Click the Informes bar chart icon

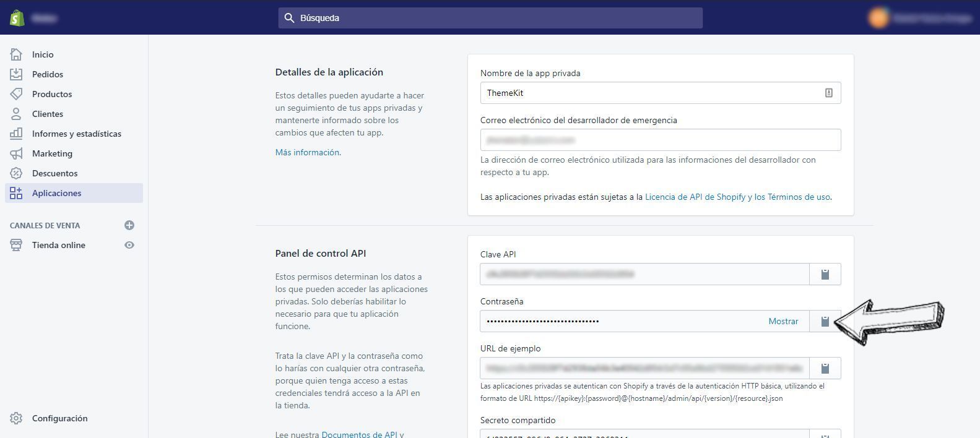tap(16, 134)
